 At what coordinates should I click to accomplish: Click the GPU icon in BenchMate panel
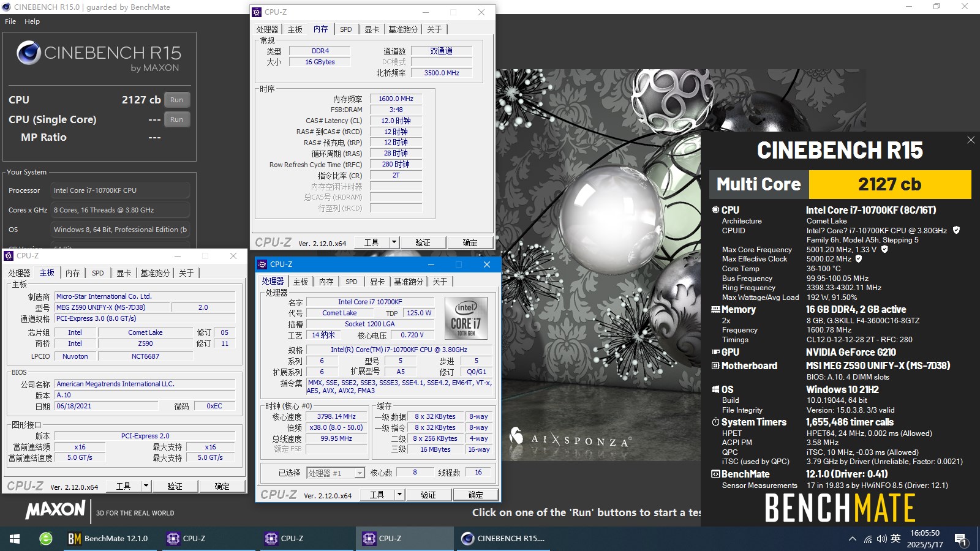[715, 353]
